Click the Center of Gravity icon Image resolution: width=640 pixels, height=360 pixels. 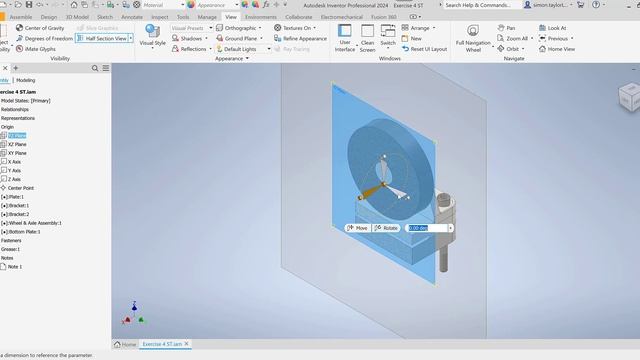(x=19, y=28)
